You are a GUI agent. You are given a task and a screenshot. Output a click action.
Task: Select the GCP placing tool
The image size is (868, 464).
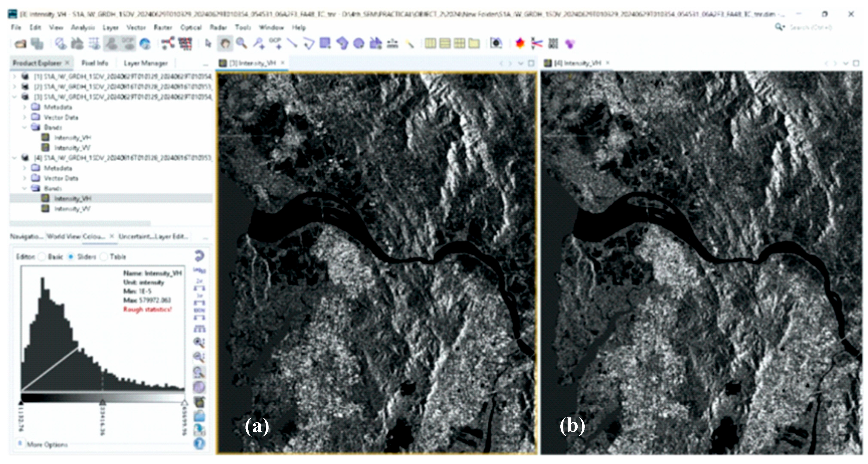[276, 43]
